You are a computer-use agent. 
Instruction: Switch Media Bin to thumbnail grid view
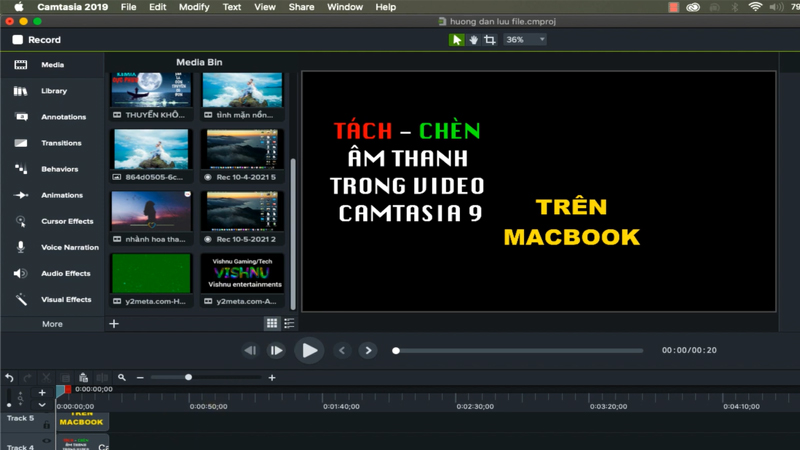point(272,323)
